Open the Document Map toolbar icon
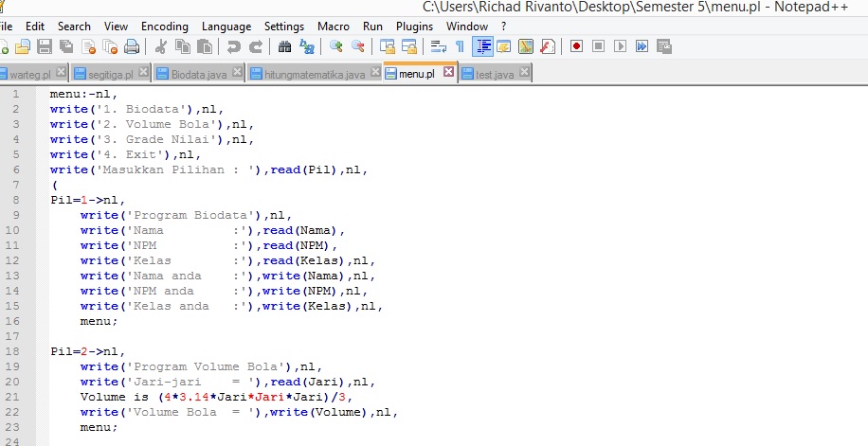This screenshot has height=446, width=868. pos(526,46)
